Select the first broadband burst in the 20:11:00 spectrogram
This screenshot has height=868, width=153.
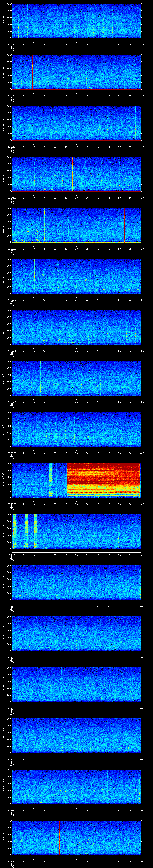[x=14, y=531]
